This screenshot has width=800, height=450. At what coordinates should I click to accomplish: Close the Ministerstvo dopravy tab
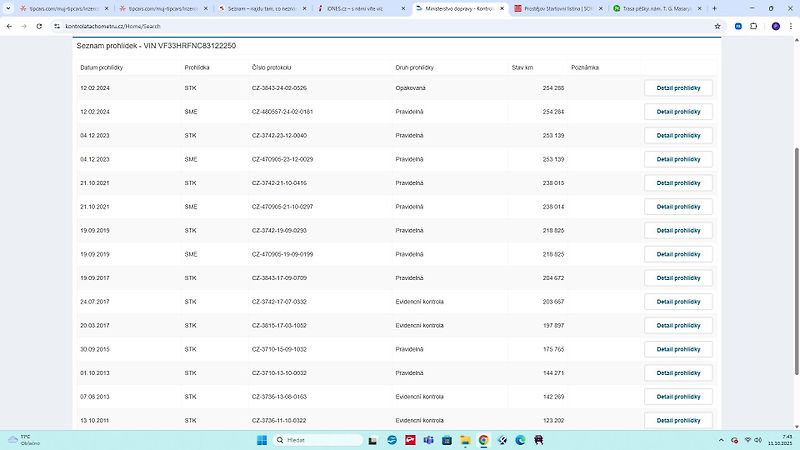coord(502,9)
